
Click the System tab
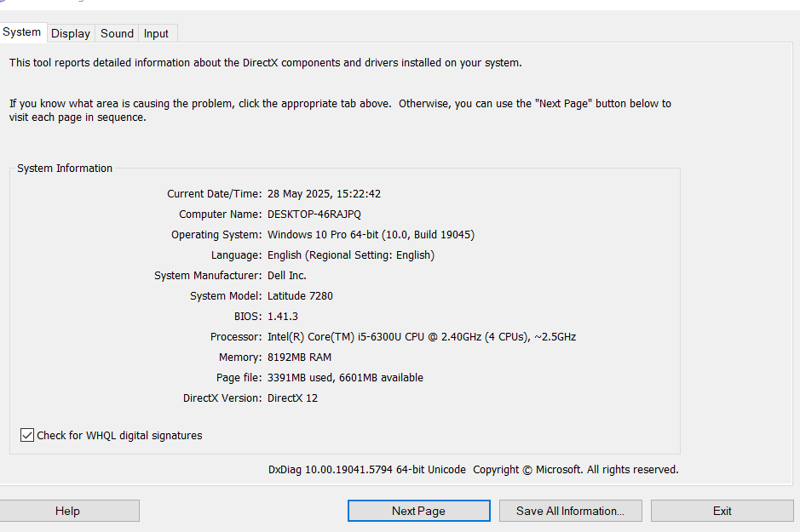coord(22,32)
